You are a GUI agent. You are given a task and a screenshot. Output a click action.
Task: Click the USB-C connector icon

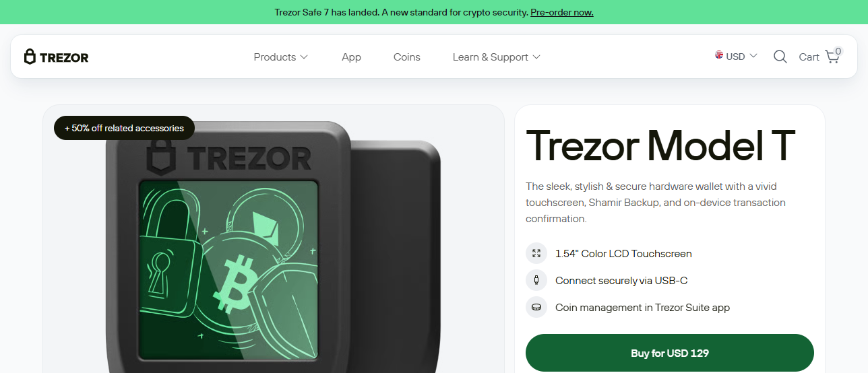click(x=536, y=280)
